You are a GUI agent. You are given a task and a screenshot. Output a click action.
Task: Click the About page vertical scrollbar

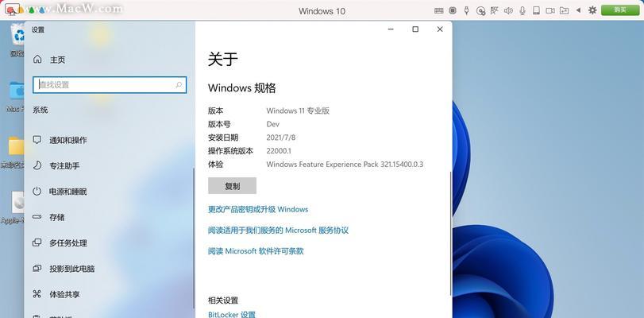tap(450, 233)
